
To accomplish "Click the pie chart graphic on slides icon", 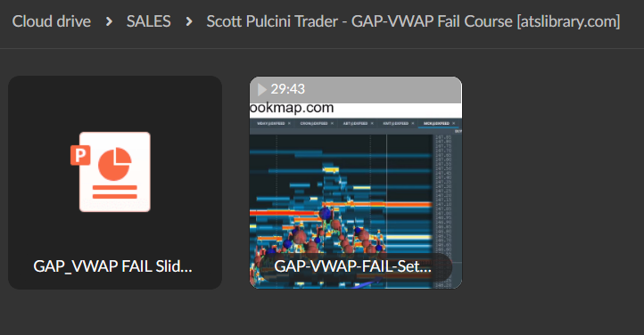I will 114,164.
